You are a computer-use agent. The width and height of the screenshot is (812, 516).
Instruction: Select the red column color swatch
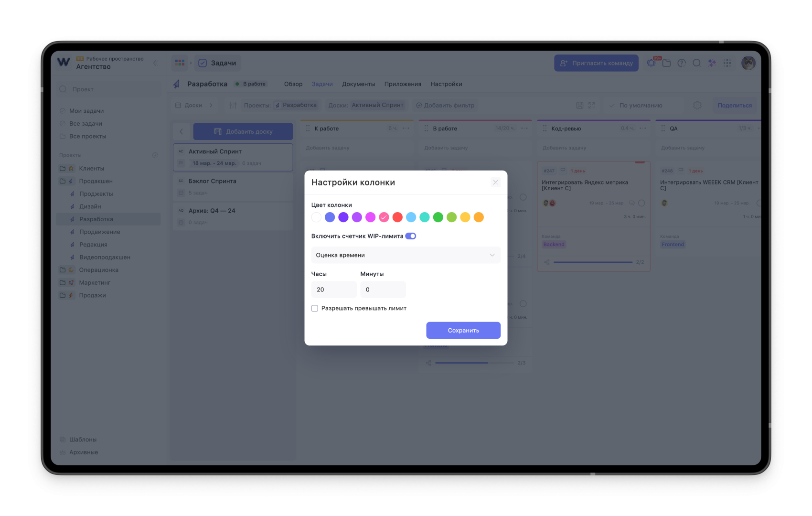point(397,217)
